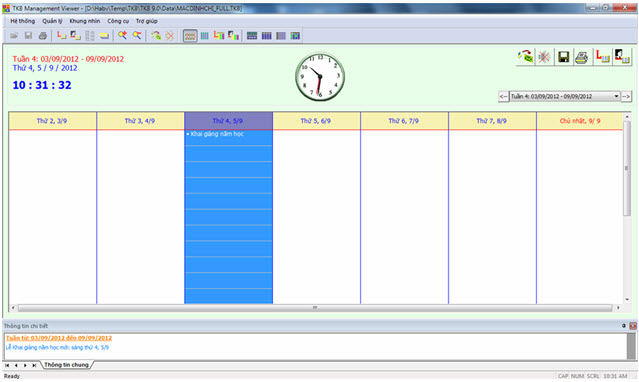The image size is (639, 382).
Task: Click the Thứ 6, 7/9 column header
Action: click(x=404, y=121)
